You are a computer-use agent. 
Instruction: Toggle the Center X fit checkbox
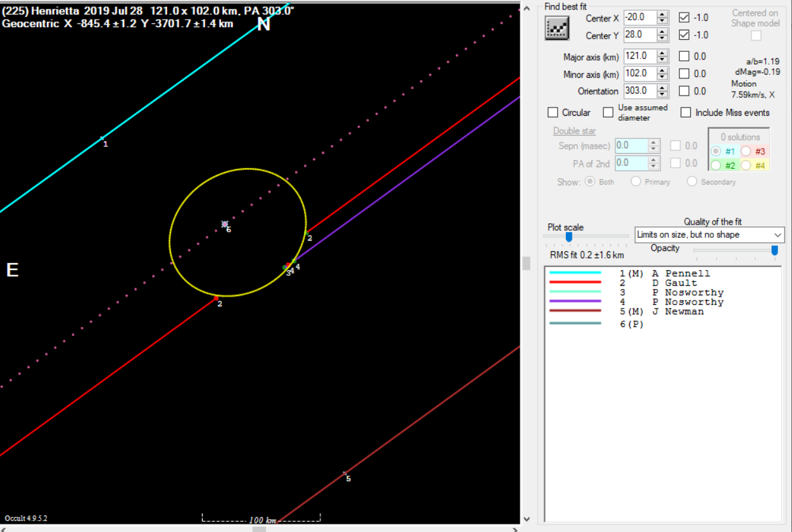tap(684, 18)
